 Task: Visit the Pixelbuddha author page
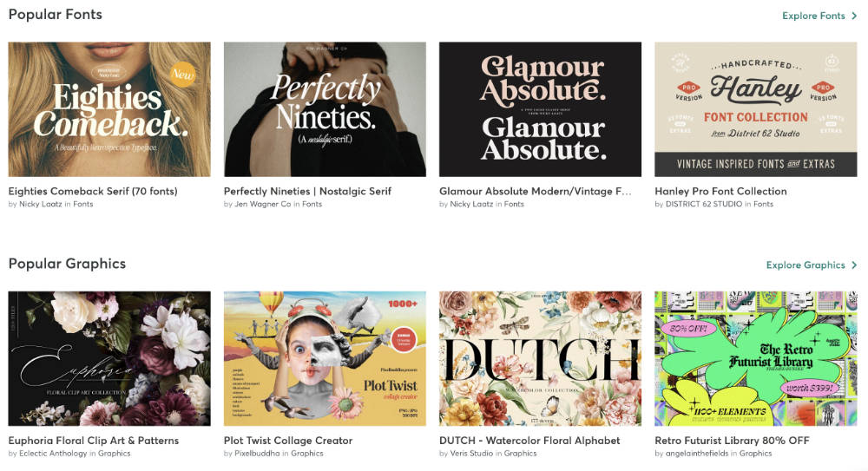tap(257, 454)
